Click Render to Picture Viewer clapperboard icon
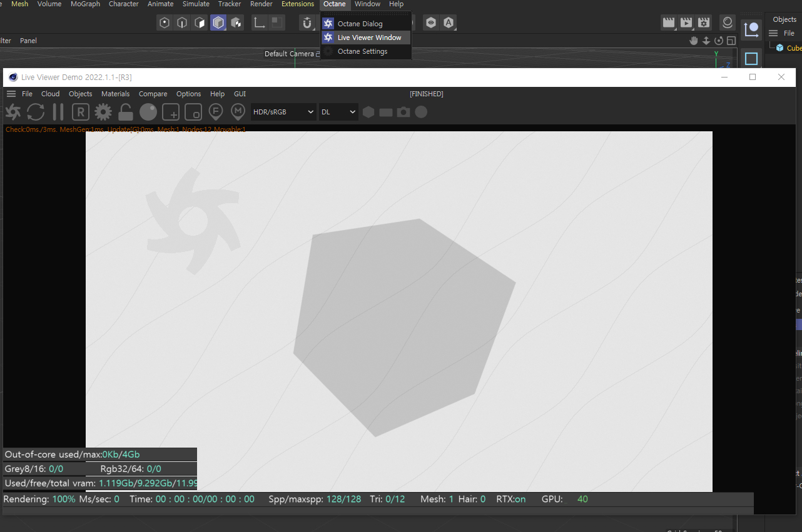 pos(686,23)
